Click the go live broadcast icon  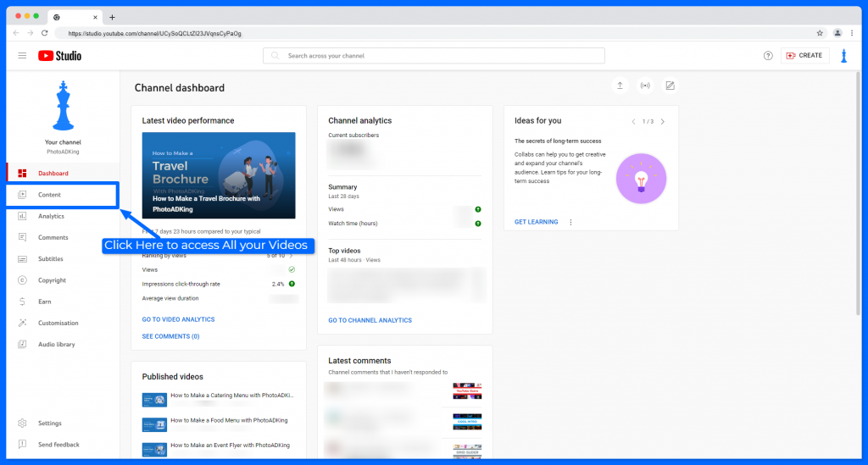(645, 86)
